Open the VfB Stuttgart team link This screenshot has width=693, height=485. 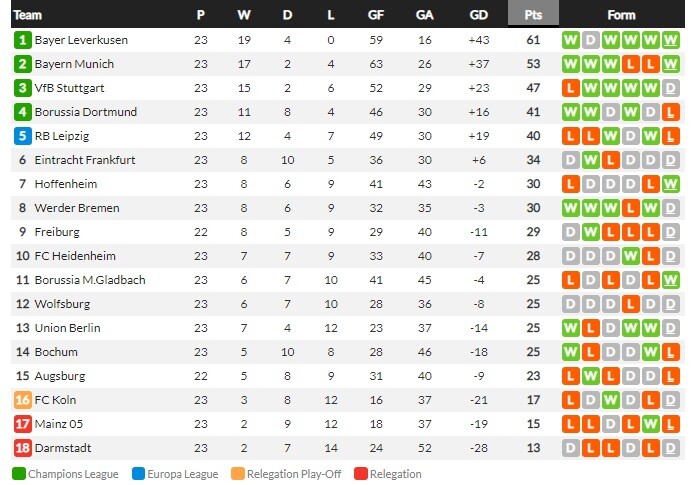click(69, 88)
